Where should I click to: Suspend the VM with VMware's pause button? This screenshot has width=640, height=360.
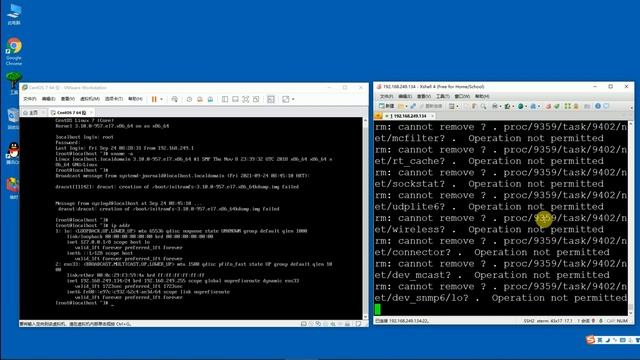tap(154, 99)
